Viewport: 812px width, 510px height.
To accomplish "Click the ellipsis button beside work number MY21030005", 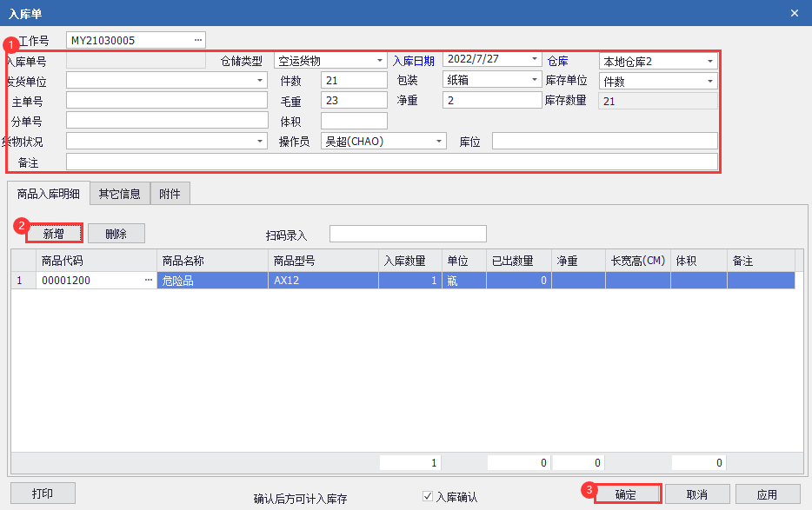I will 197,40.
